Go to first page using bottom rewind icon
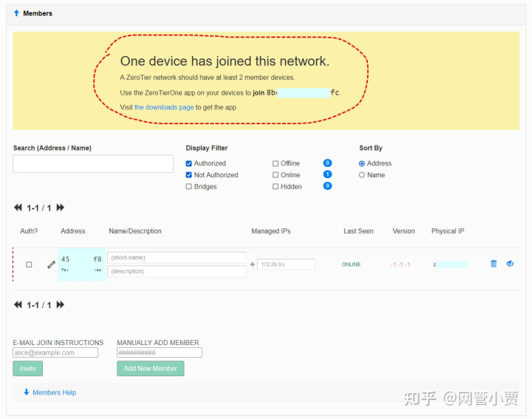This screenshot has height=419, width=532. 18,304
